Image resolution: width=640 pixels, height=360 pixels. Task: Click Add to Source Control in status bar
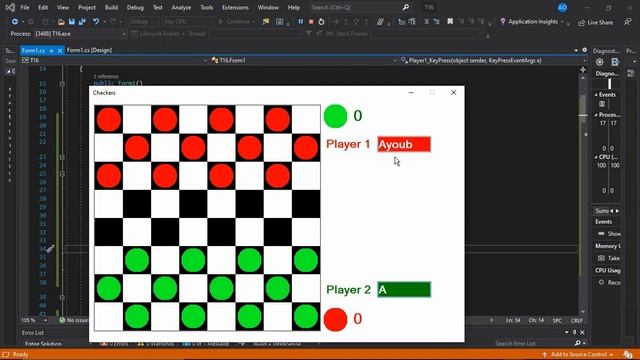(x=578, y=354)
